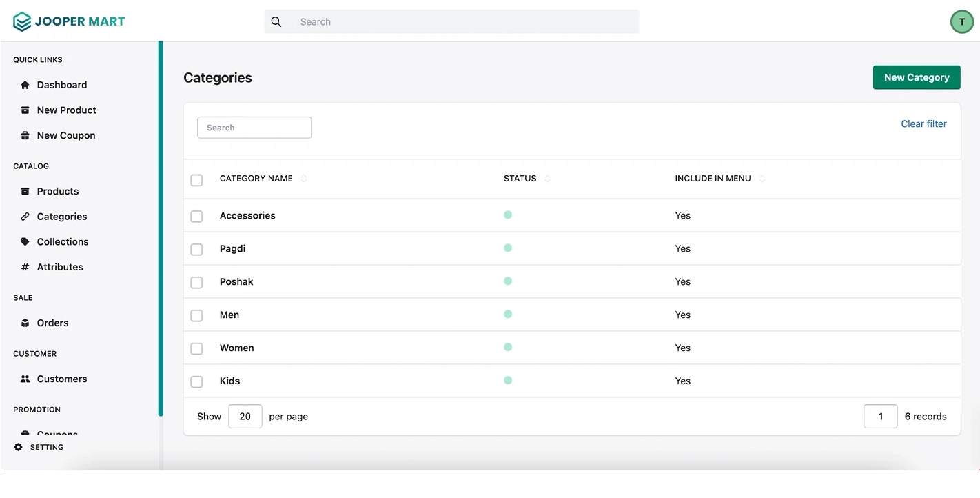The height and width of the screenshot is (498, 980).
Task: Open the Categories sidebar entry
Action: pos(61,216)
